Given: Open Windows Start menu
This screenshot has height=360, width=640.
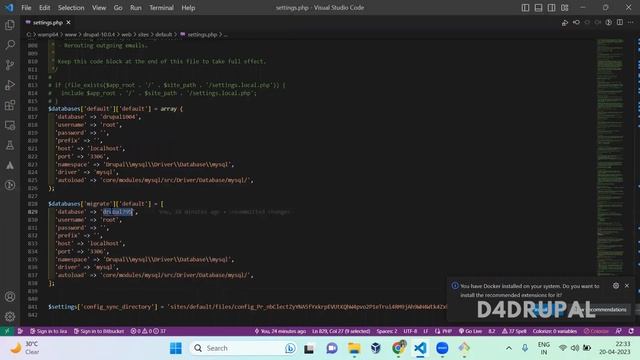Looking at the screenshot, I should pyautogui.click(x=176, y=348).
